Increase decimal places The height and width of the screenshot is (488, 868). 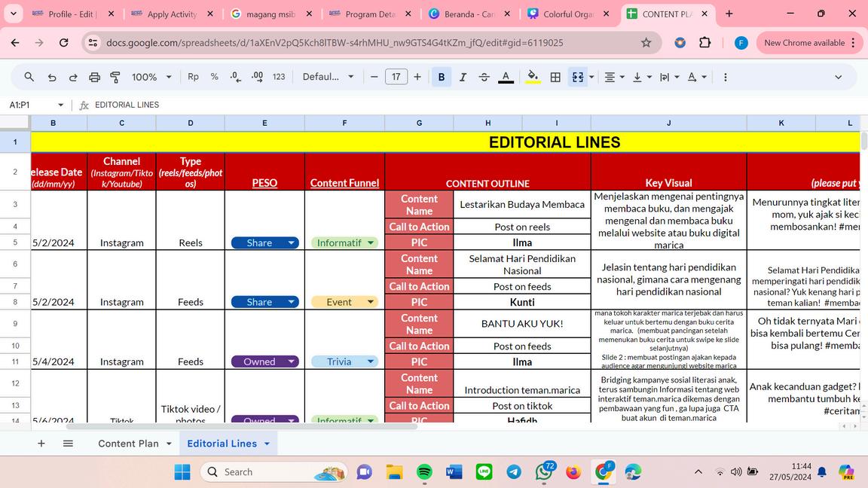click(258, 77)
